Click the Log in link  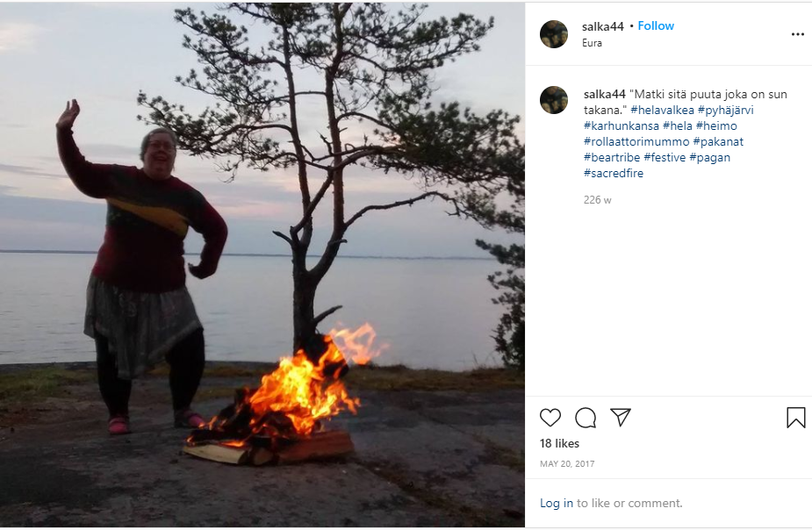coord(557,503)
